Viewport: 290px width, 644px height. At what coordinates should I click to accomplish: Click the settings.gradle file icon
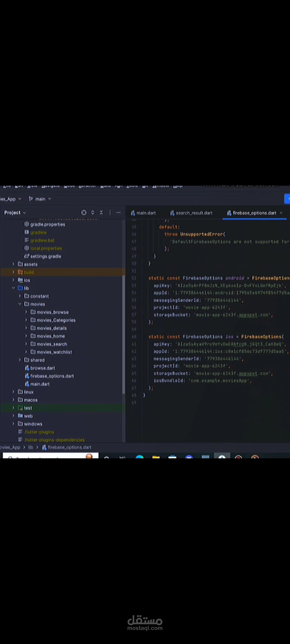coord(27,256)
